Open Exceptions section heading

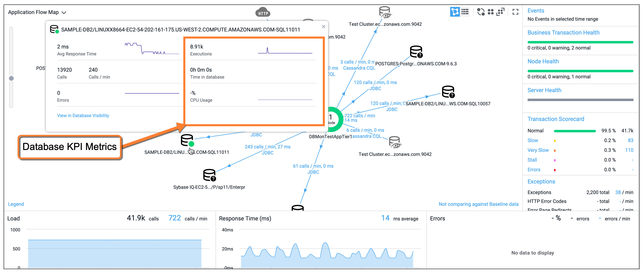coord(541,181)
